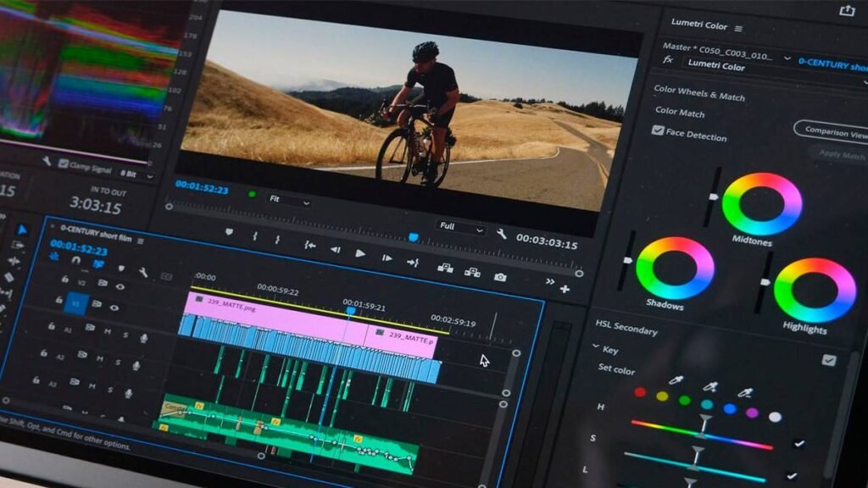Collapse the Key section under HSL Secondary
This screenshot has height=488, width=868.
pos(595,347)
